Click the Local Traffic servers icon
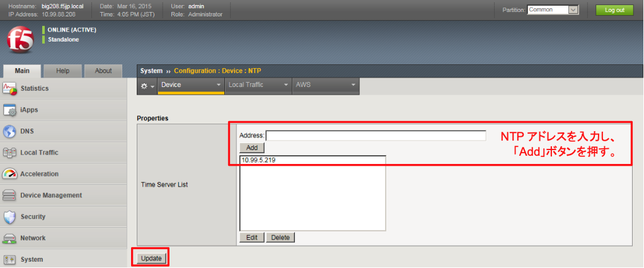 [x=10, y=153]
